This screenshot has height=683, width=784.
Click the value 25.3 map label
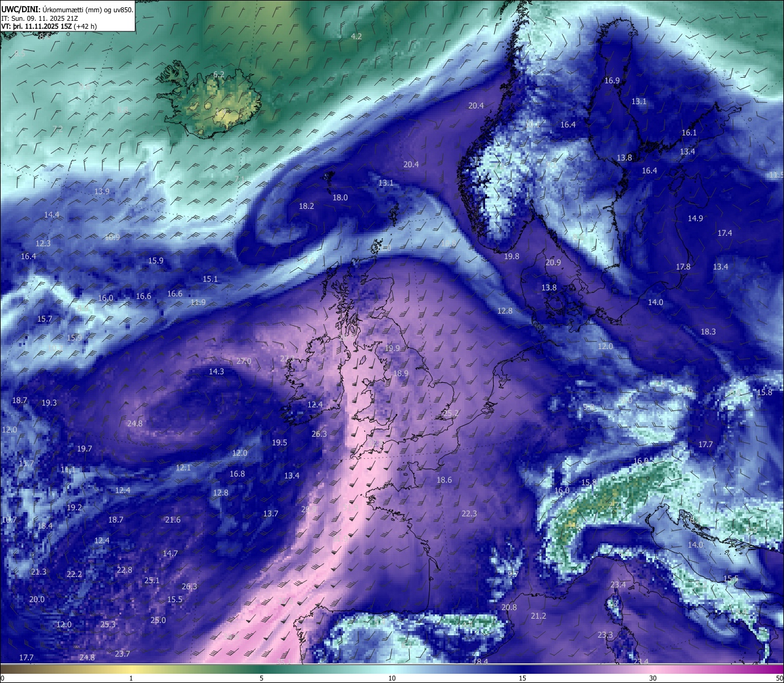108,624
